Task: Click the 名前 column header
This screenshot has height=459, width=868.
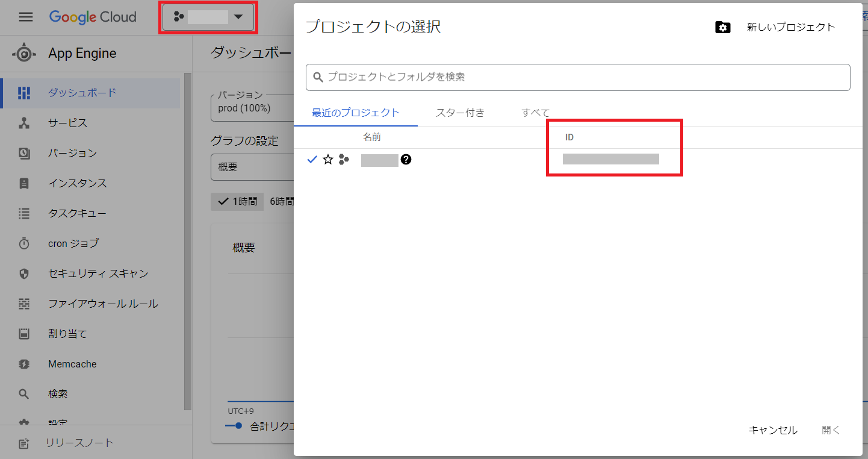Action: point(372,137)
